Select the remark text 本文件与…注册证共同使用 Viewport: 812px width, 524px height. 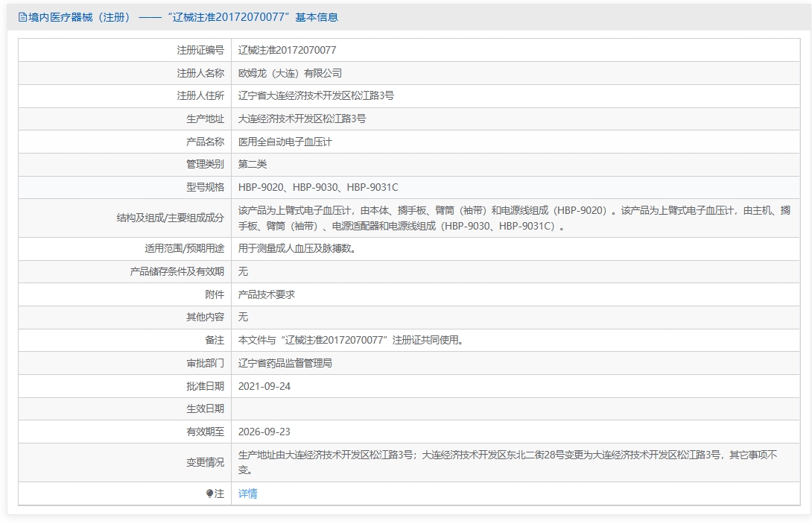[351, 340]
